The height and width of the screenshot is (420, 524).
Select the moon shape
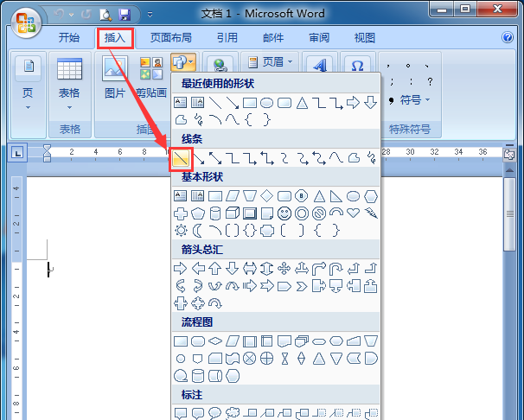pos(198,230)
